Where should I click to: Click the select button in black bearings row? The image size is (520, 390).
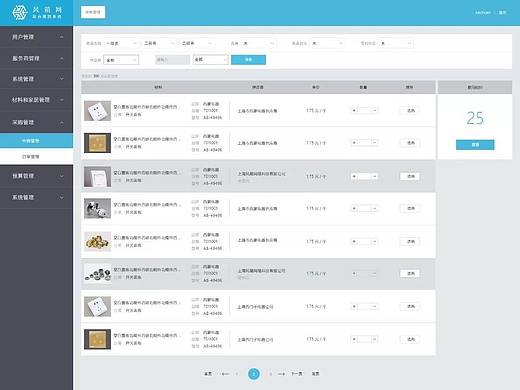tap(410, 274)
